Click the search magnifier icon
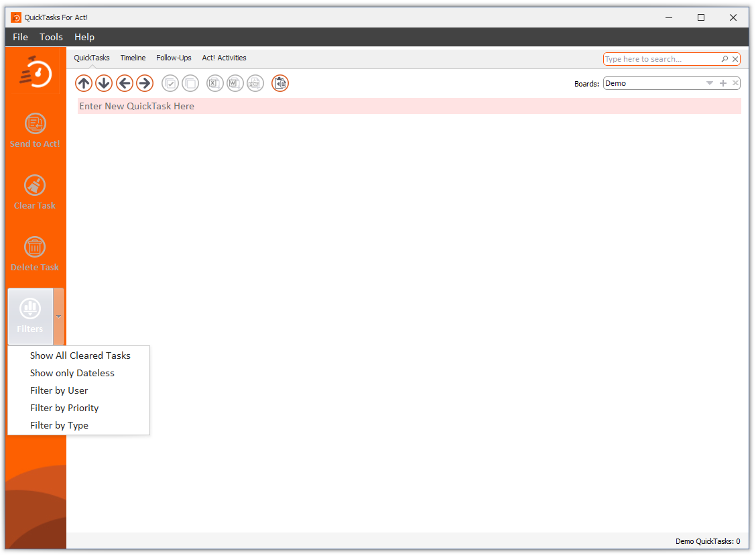The image size is (756, 556). (724, 59)
